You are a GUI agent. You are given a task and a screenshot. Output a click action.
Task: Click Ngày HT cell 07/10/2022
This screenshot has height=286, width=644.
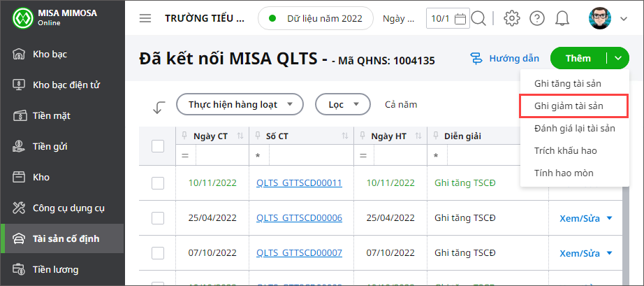click(x=390, y=252)
